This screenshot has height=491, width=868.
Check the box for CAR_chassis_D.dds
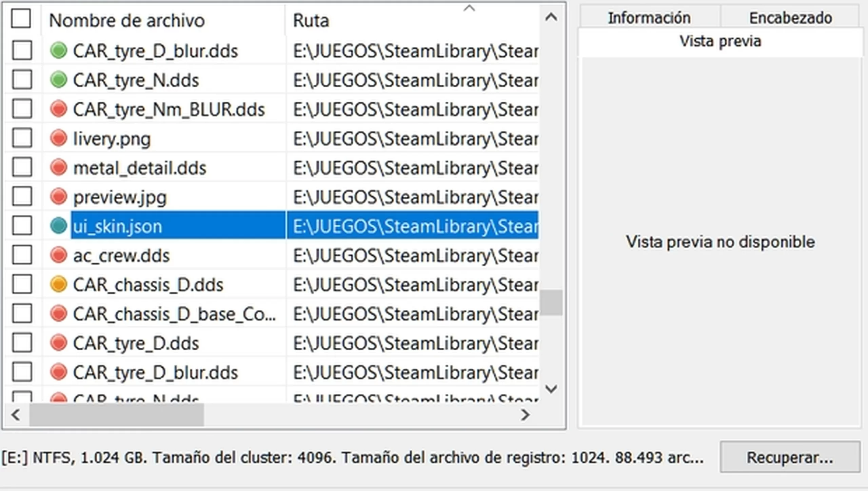[22, 284]
